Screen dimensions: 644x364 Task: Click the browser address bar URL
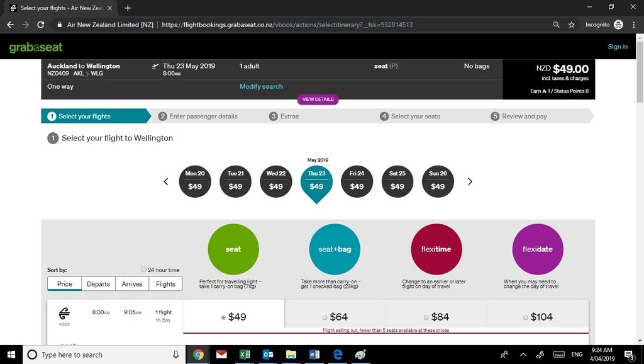[287, 25]
